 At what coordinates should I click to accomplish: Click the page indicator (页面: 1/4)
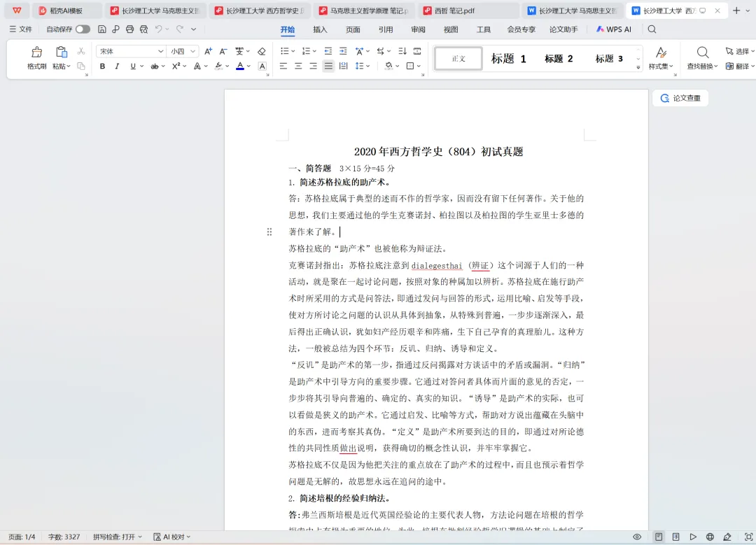[22, 537]
